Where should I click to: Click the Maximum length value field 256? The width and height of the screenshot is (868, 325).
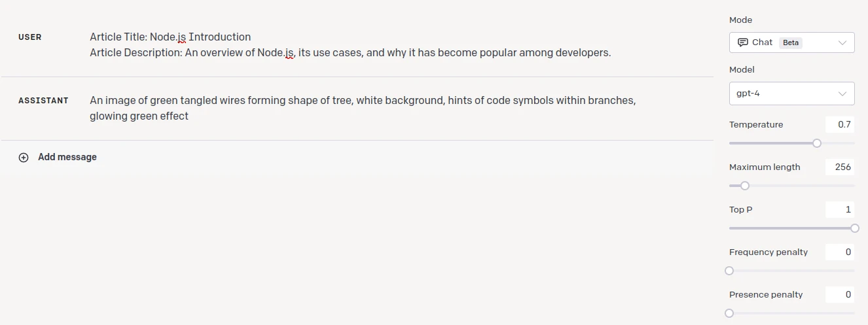(840, 167)
